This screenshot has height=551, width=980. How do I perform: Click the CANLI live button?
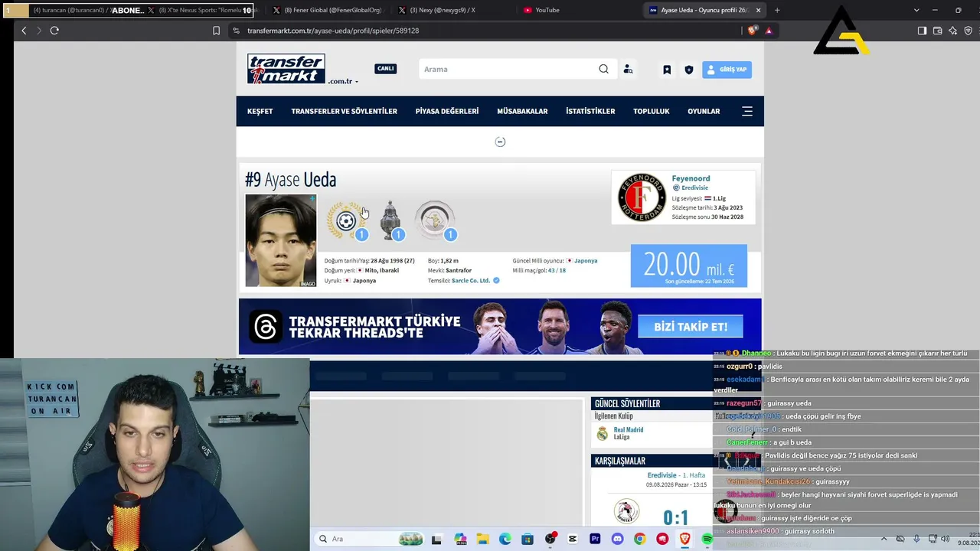tap(385, 69)
